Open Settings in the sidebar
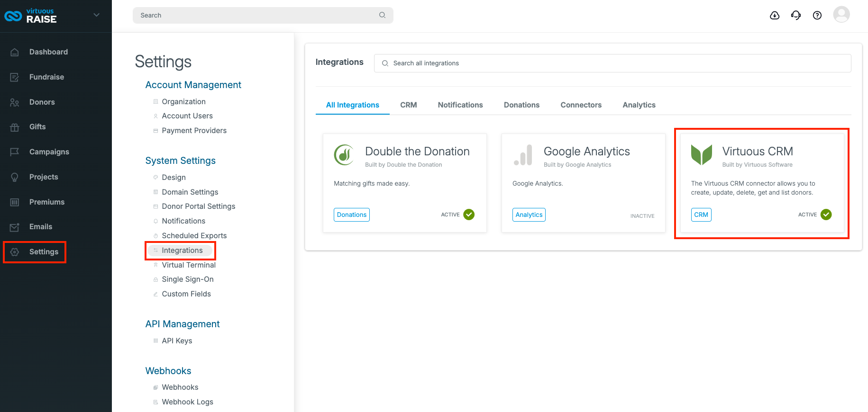Screen dimensions: 868x412 pos(44,252)
